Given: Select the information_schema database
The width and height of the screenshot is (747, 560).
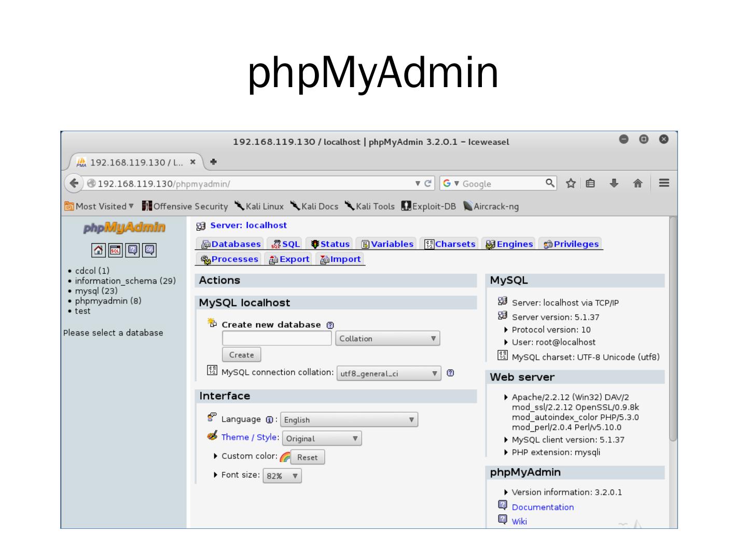Looking at the screenshot, I should click(126, 281).
